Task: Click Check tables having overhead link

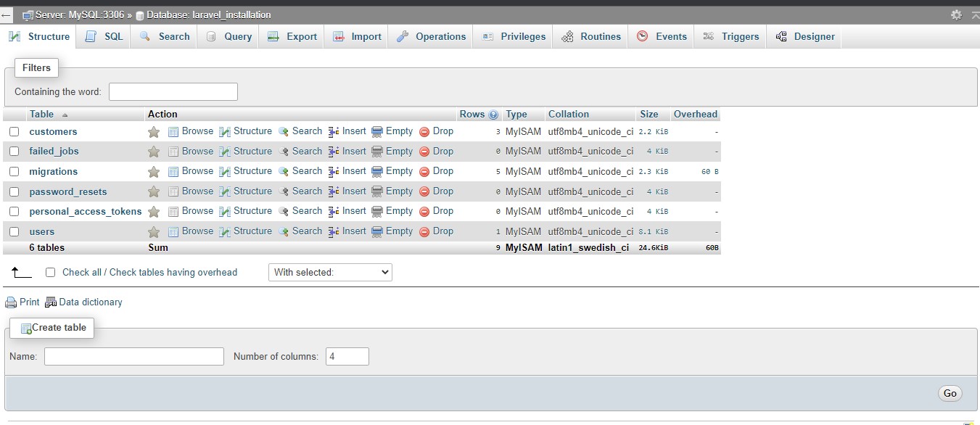Action: [173, 273]
